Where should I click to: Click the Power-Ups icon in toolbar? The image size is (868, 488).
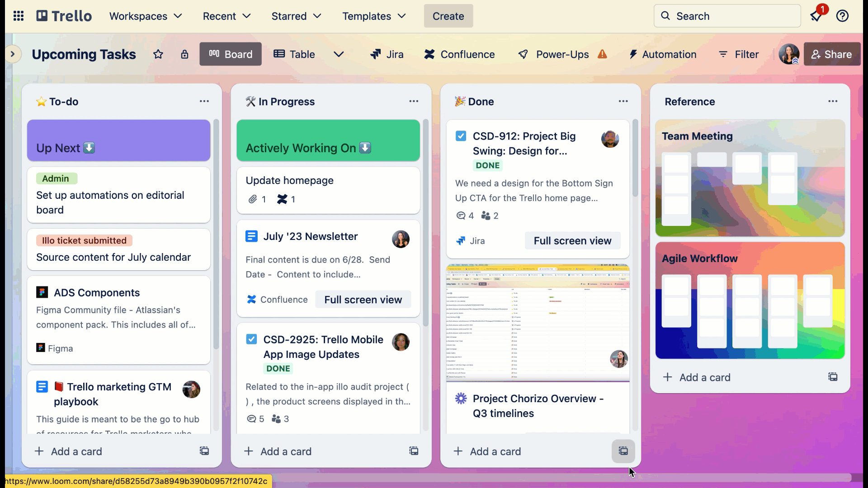point(522,54)
